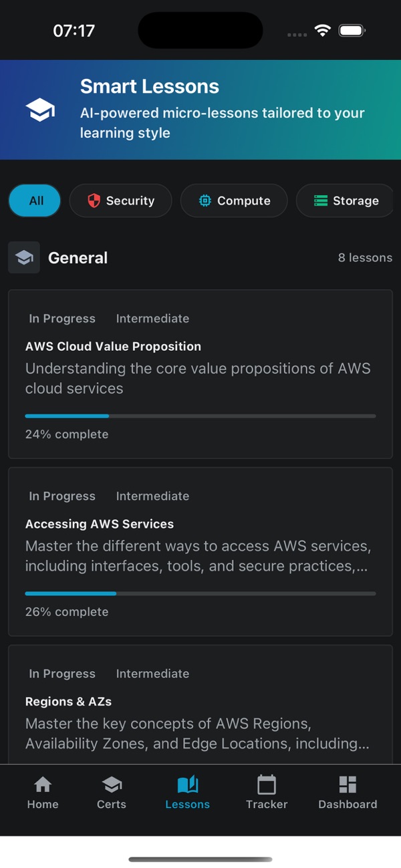Click the General section graduation cap icon

click(24, 257)
